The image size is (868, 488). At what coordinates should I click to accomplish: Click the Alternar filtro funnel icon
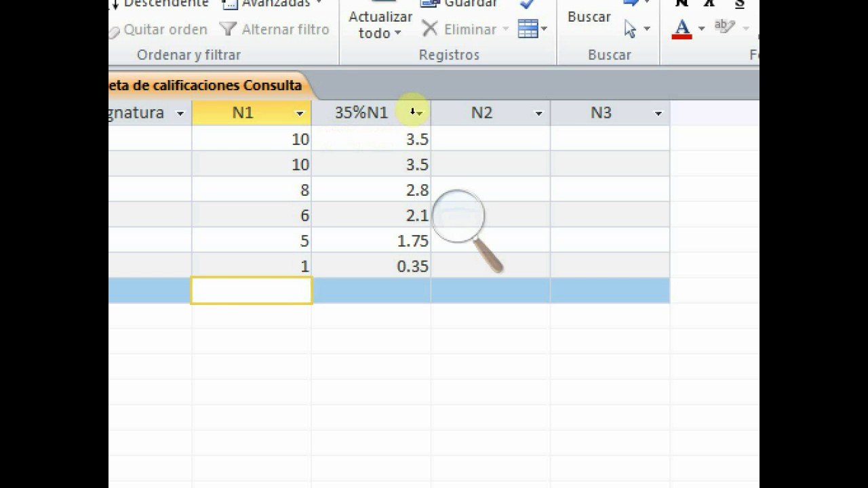pos(228,29)
